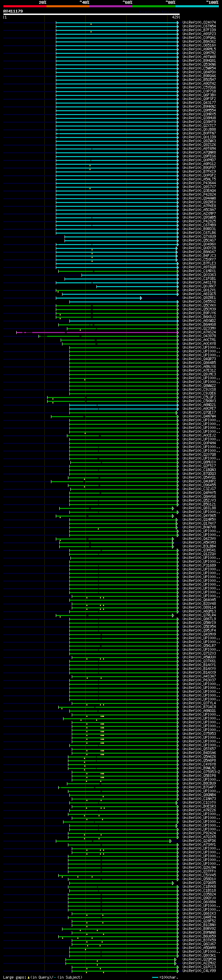Click the cyan O24074 alignment bar
The image size is (222, 980).
coord(117,23)
